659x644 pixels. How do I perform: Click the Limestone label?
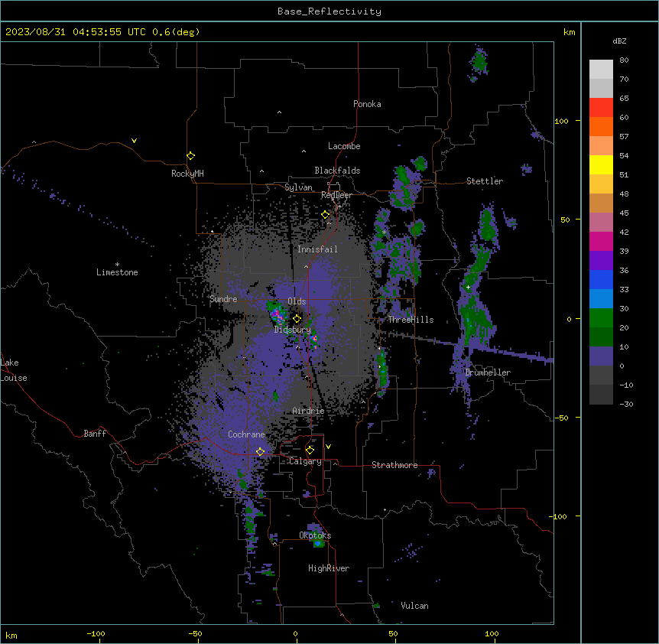point(117,272)
